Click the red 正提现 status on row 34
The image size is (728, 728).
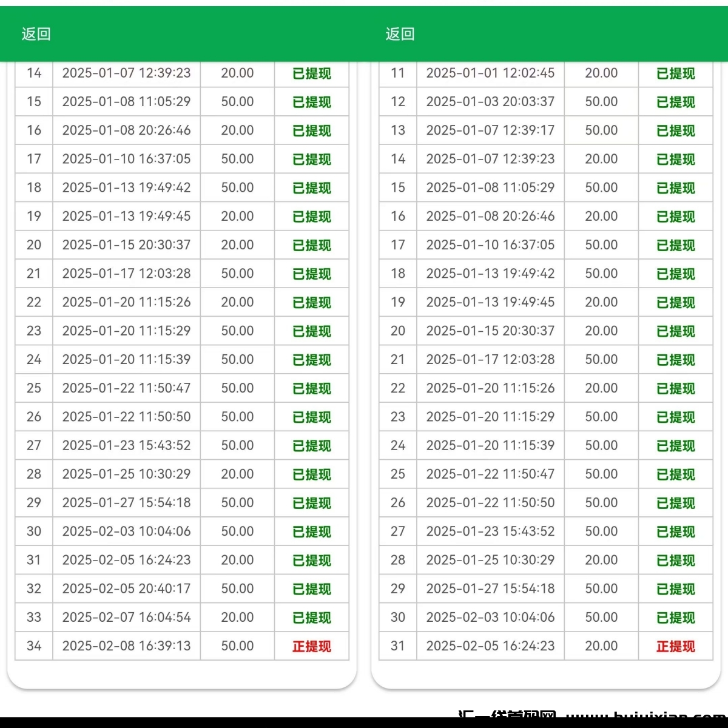pos(312,646)
